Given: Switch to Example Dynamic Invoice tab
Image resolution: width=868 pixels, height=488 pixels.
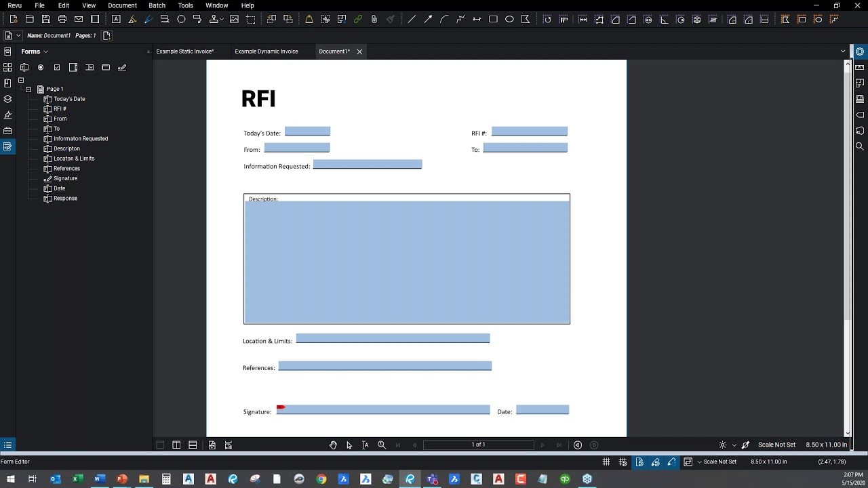Looking at the screenshot, I should (x=267, y=52).
